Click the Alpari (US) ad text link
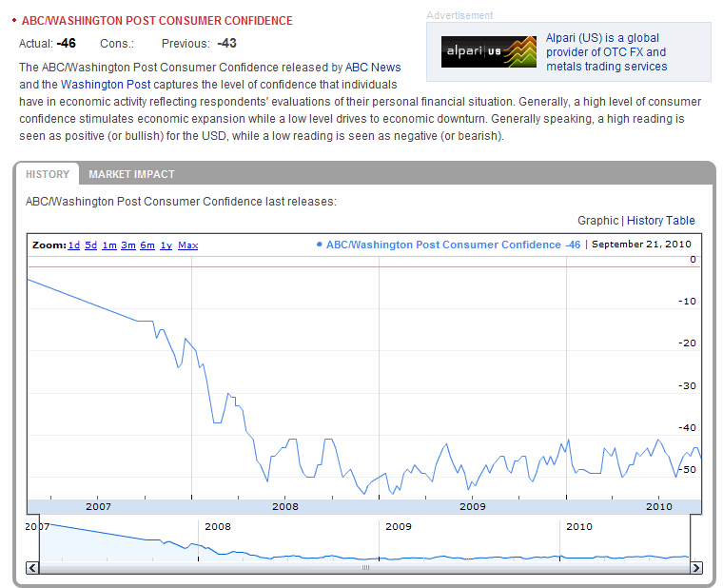Image resolution: width=723 pixels, height=588 pixels. 606,52
